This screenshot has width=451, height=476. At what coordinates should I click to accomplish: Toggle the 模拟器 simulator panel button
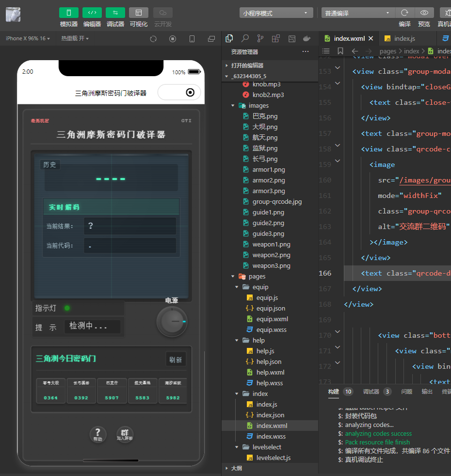68,13
